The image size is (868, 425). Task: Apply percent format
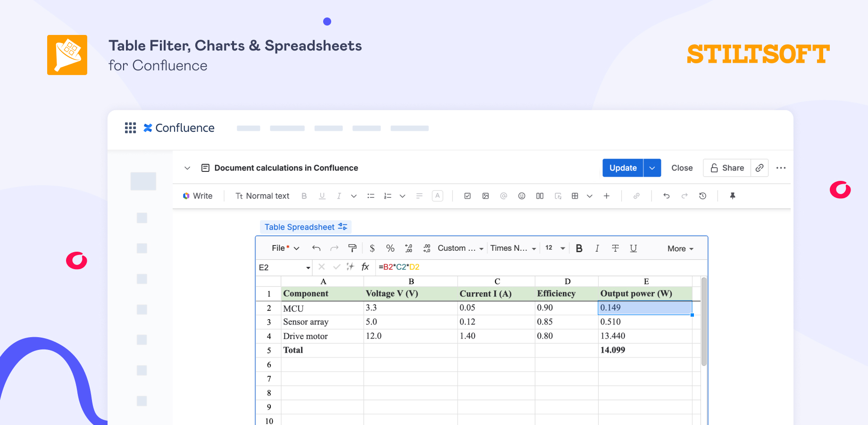[390, 248]
